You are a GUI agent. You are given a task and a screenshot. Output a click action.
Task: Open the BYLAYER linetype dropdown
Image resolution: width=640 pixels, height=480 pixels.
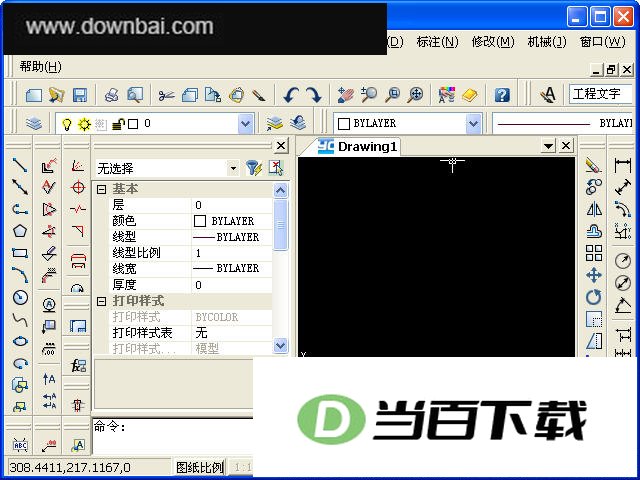(x=563, y=123)
